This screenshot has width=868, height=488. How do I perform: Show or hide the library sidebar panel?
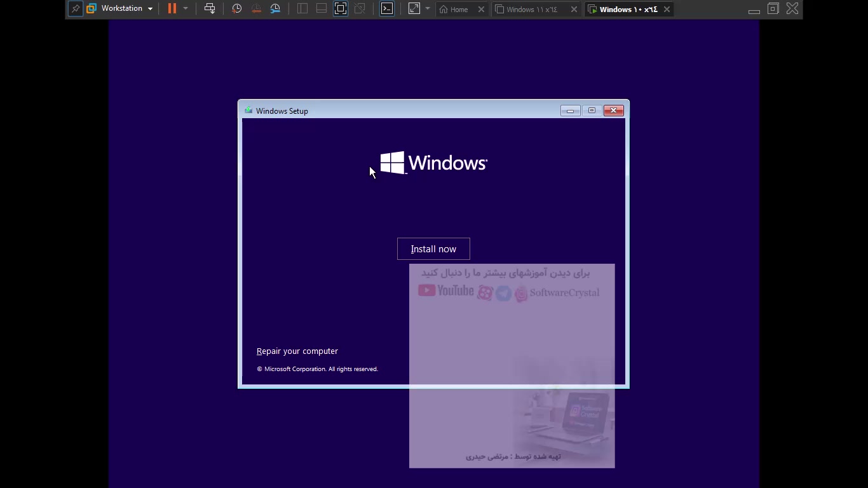tap(302, 9)
